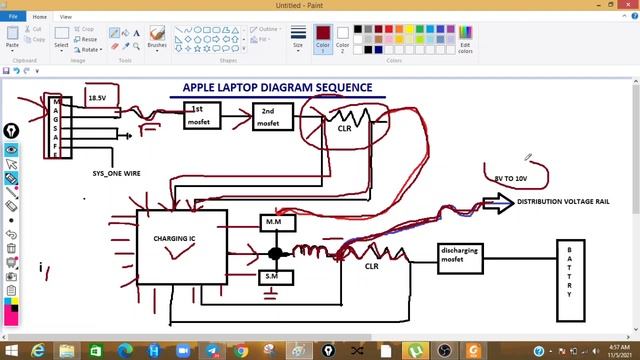Choose the Triangle shape
Image resolution: width=640 pixels, height=360 pixels.
(x=236, y=30)
